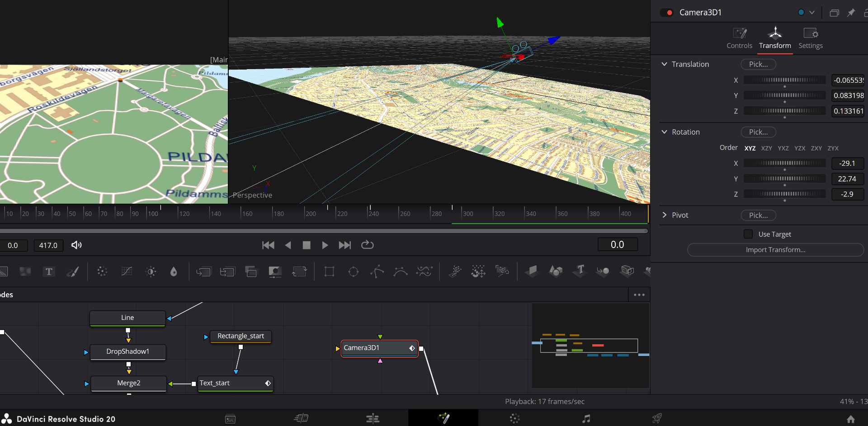
Task: Add a Rectangle mask tool
Action: click(x=329, y=272)
